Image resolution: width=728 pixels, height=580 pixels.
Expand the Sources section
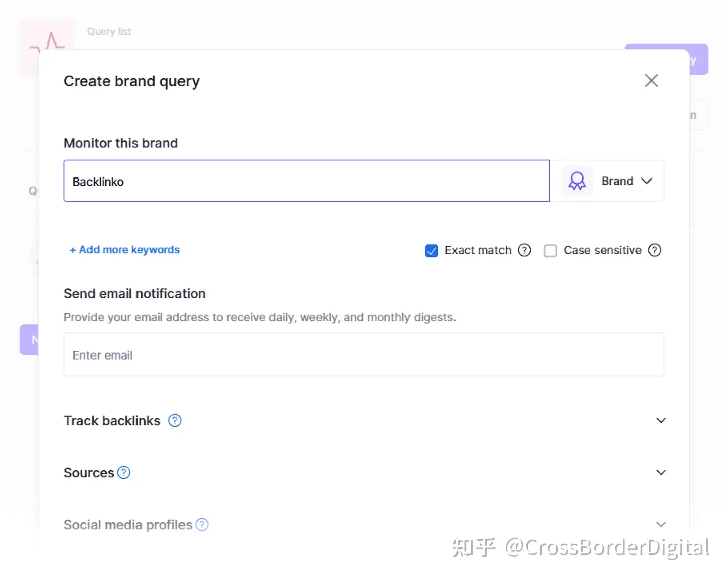coord(661,473)
